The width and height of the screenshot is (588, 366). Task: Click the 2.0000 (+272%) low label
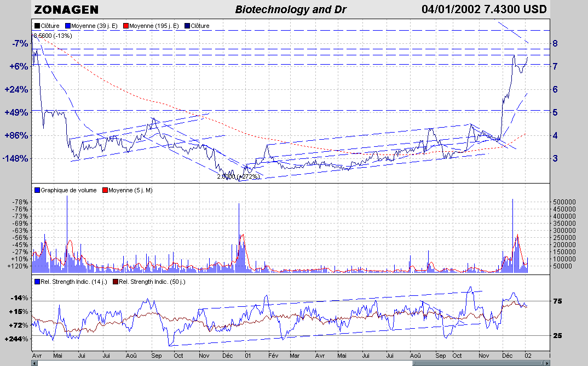point(238,176)
